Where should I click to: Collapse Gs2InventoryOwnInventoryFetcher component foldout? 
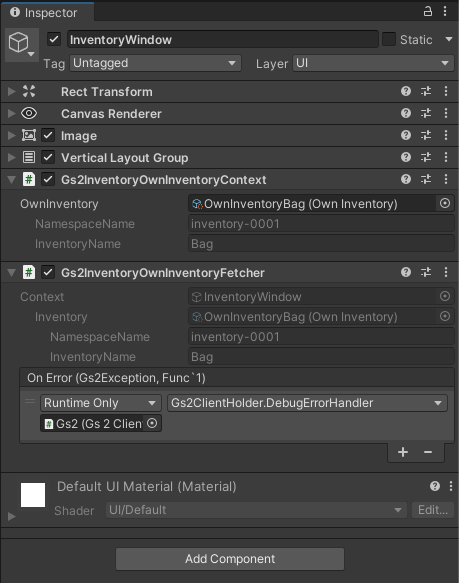(12, 273)
